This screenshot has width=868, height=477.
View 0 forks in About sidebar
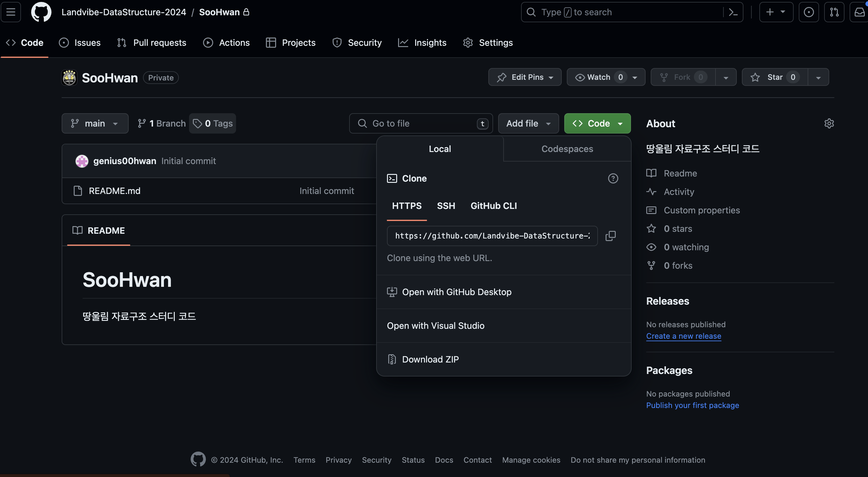click(x=669, y=266)
